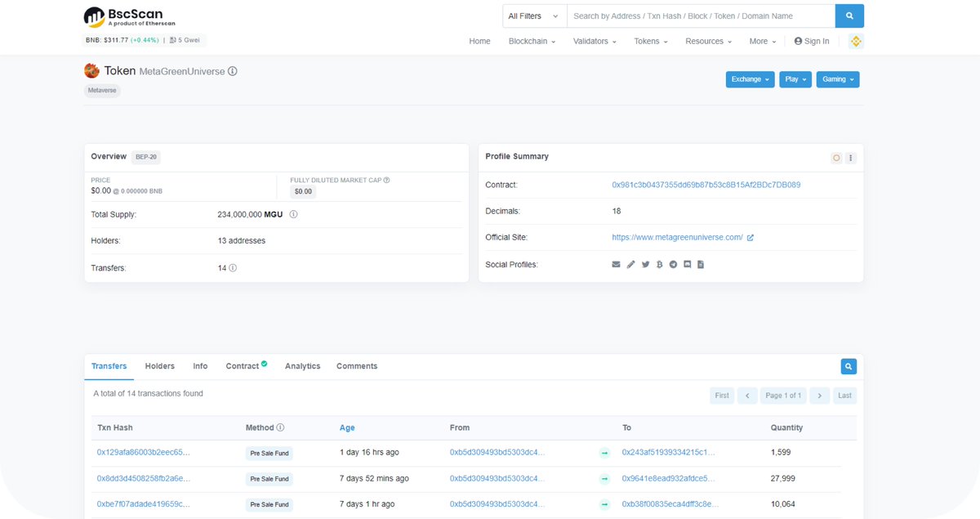Click the $0.00 market cap value badge
This screenshot has width=980, height=519.
point(303,191)
